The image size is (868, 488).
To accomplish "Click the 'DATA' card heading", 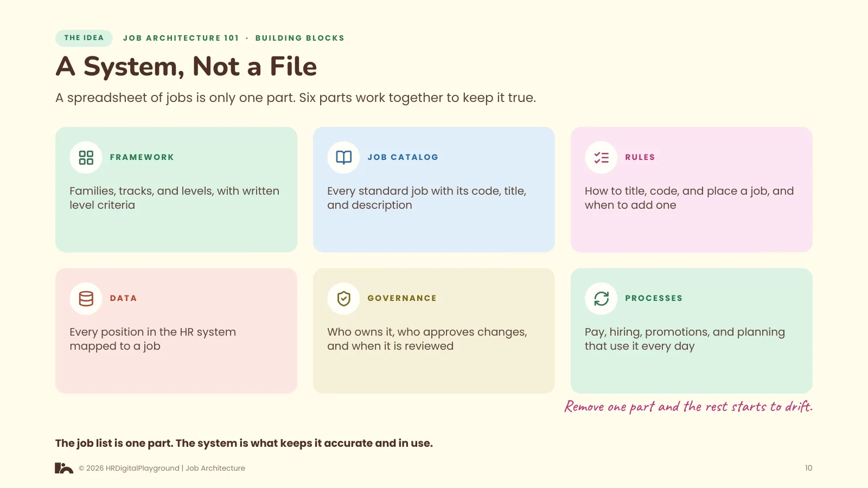I will click(x=124, y=298).
